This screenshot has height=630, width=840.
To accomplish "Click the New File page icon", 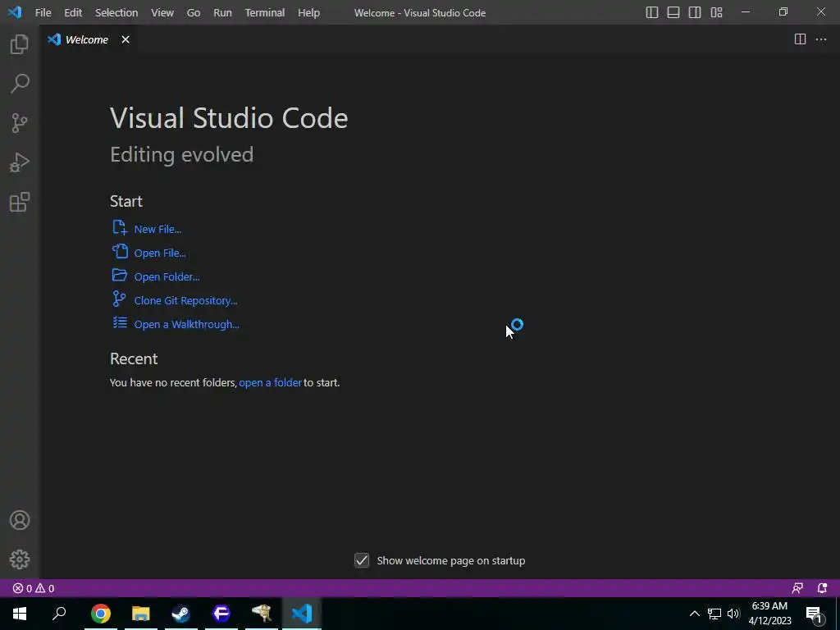I will 120,227.
